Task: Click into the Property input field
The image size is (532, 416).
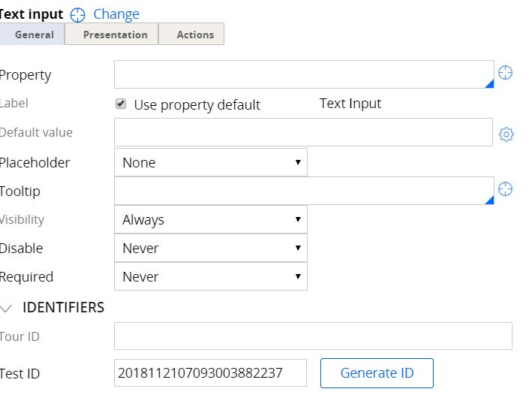Action: tap(303, 74)
